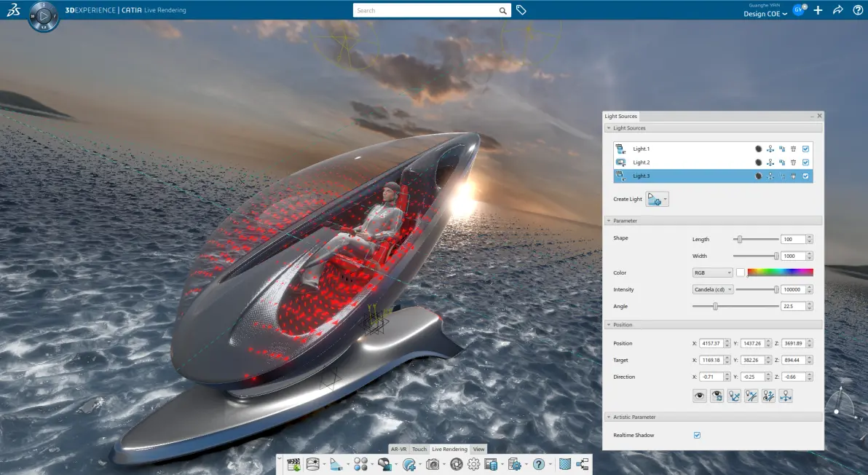Click the light move manipulator icon in Position
868x475 pixels.
click(786, 396)
